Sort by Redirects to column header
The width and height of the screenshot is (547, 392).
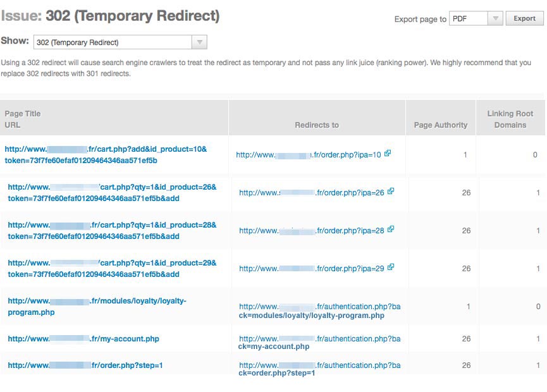click(317, 125)
